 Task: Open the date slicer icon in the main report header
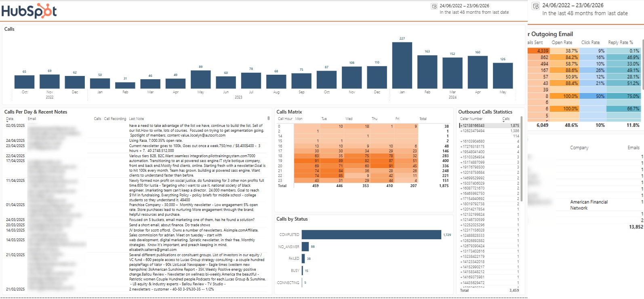434,6
